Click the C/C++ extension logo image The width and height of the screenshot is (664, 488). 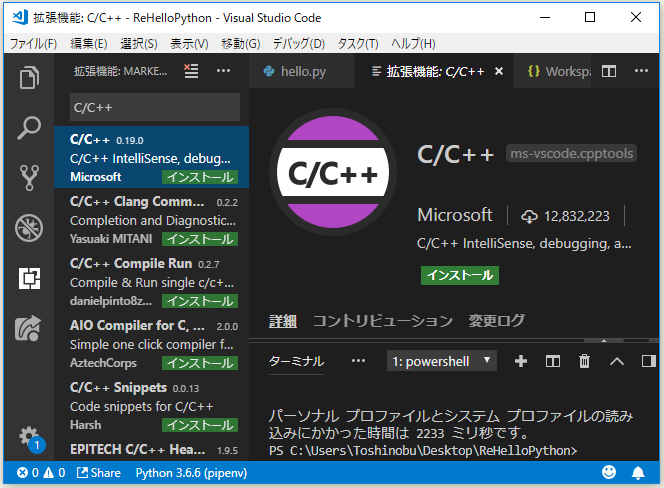click(x=333, y=172)
